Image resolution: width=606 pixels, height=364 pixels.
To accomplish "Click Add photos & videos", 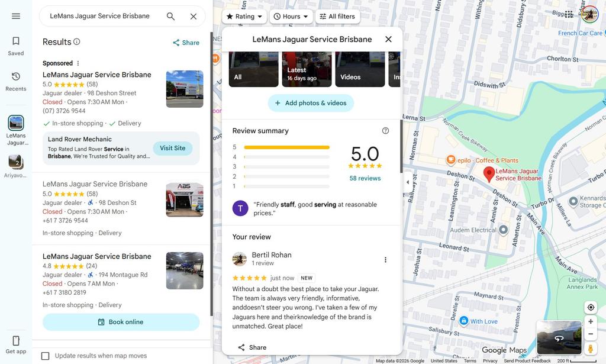I will [x=311, y=103].
